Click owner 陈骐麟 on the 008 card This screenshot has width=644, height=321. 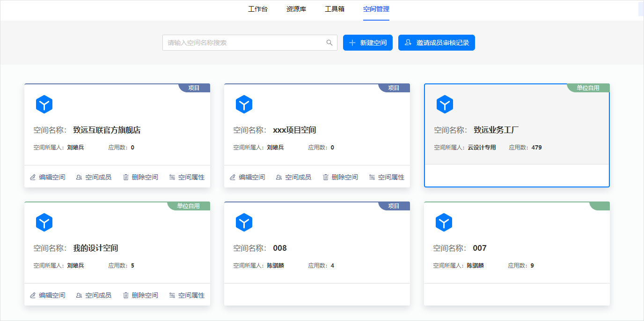276,266
